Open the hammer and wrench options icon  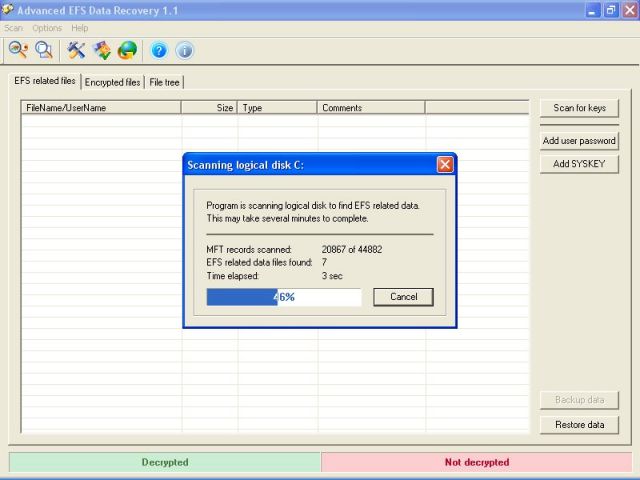[x=76, y=51]
